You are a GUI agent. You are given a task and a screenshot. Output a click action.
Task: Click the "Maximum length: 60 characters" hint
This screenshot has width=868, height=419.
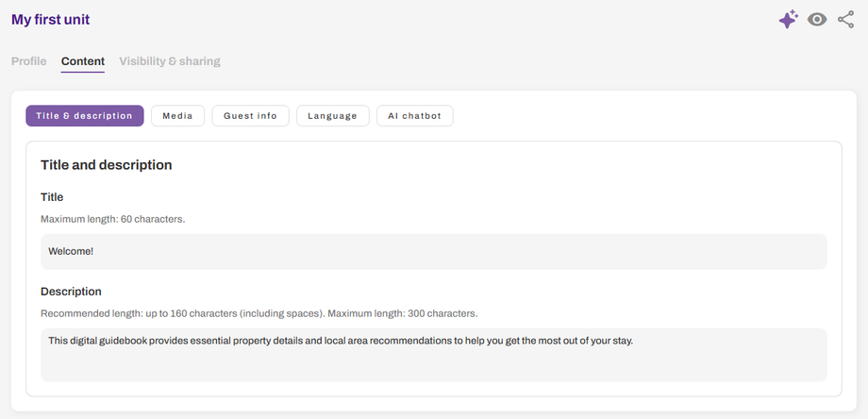pos(112,219)
